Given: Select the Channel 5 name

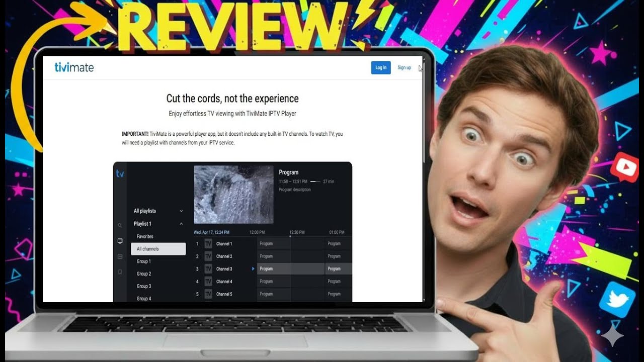Looking at the screenshot, I should [x=224, y=294].
